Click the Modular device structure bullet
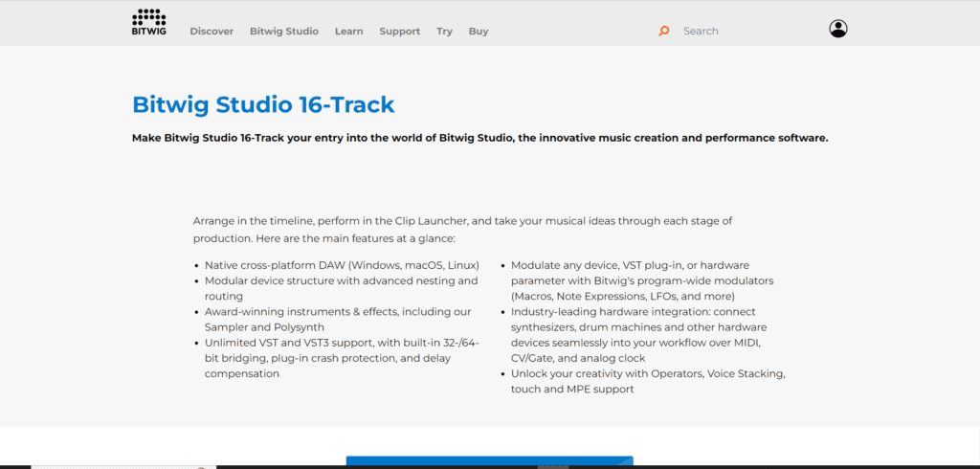Viewport: 980px width, 469px height. point(341,288)
